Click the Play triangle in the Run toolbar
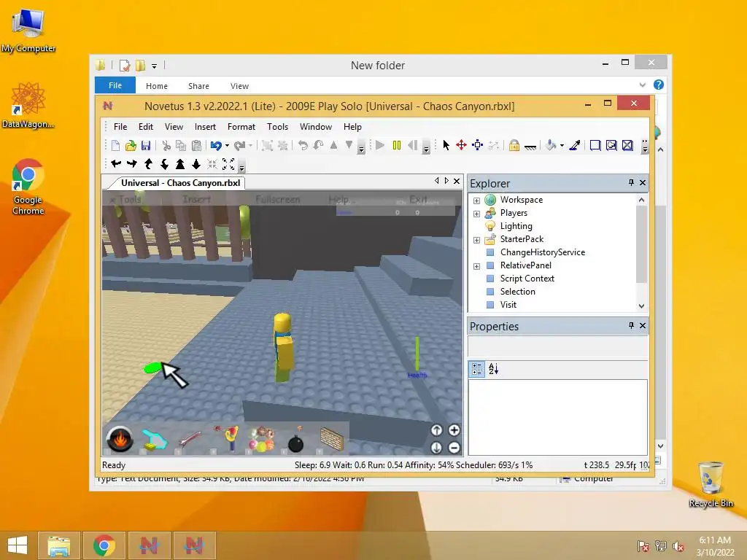The image size is (747, 560). [379, 145]
